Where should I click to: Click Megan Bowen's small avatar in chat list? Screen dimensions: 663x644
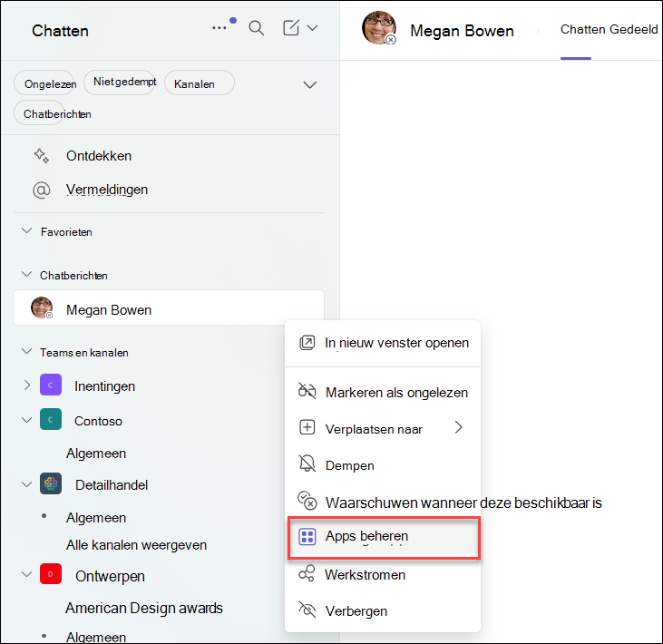click(x=42, y=307)
